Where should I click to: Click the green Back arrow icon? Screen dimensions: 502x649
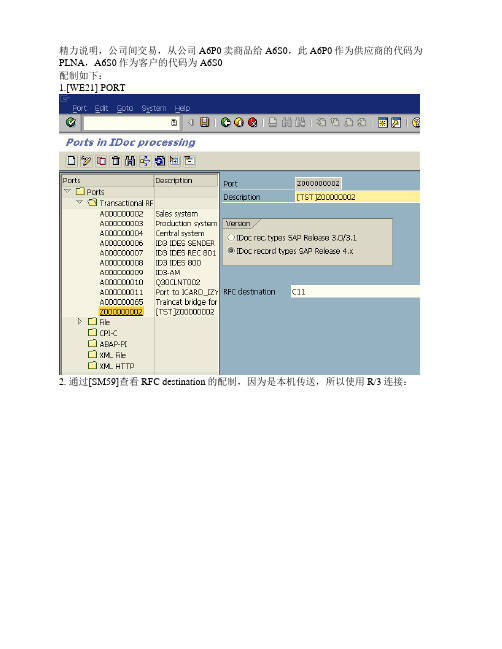226,123
